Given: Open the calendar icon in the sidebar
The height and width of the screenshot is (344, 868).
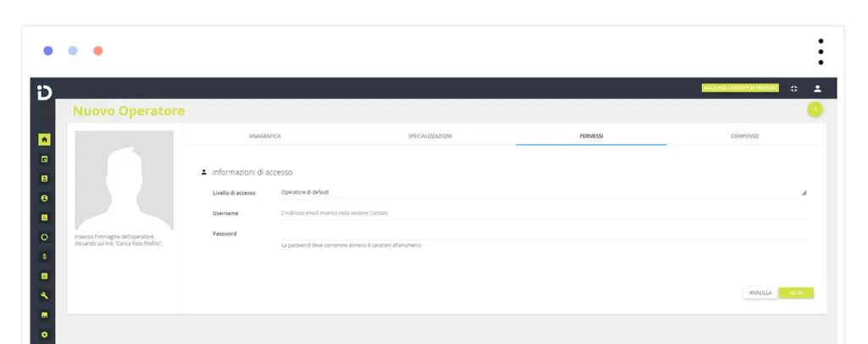Looking at the screenshot, I should (44, 159).
